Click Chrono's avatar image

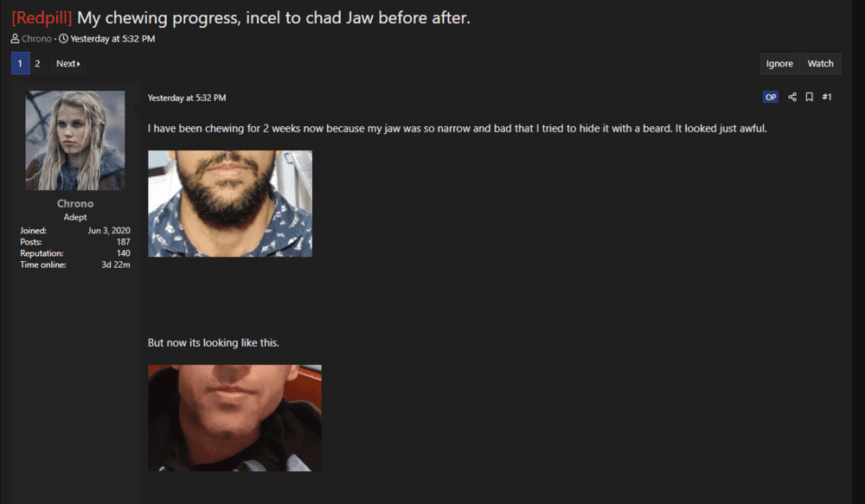pyautogui.click(x=75, y=141)
